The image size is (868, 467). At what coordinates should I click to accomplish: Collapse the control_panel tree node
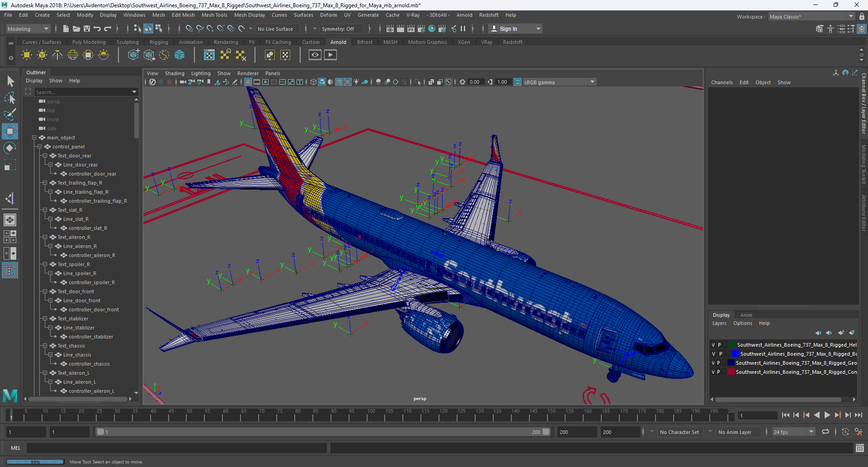[x=39, y=147]
